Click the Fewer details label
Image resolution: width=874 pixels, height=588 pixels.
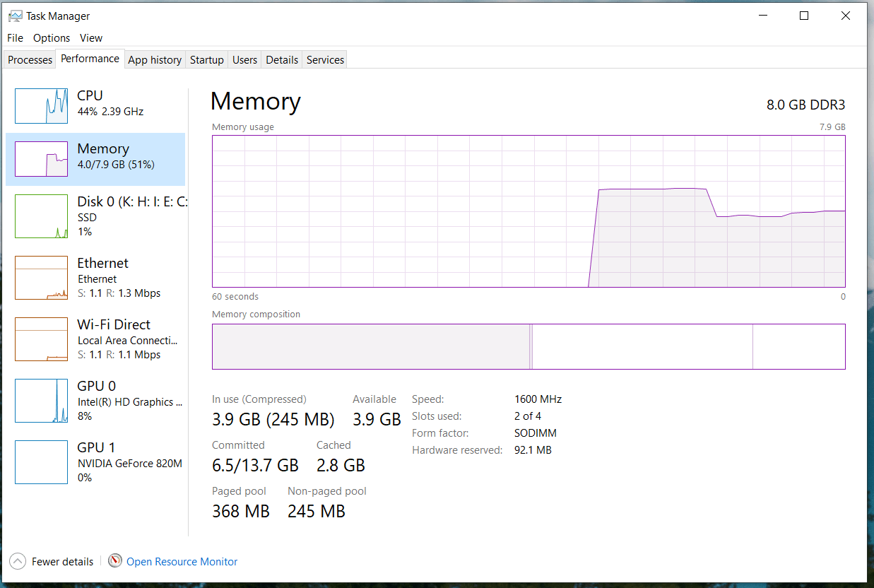tap(62, 562)
